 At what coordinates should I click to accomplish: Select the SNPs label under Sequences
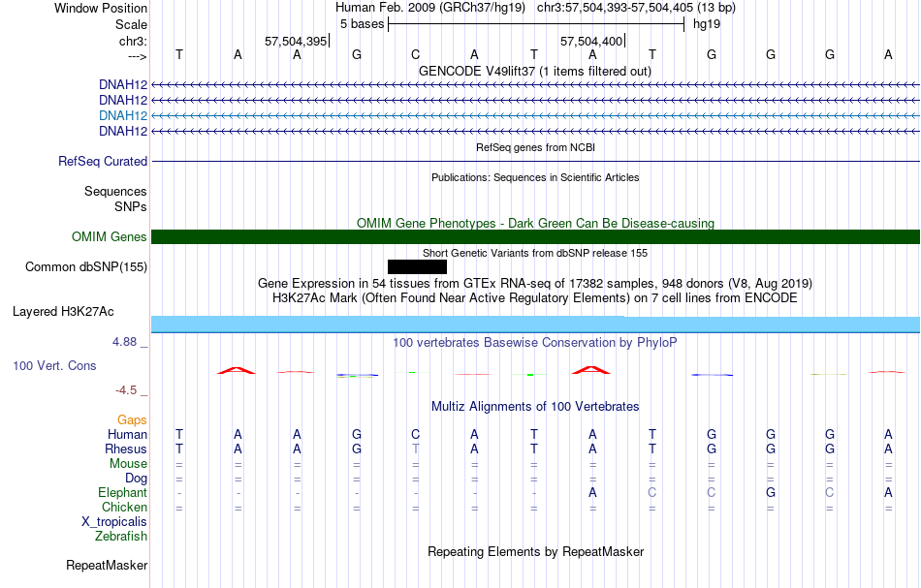click(x=131, y=206)
